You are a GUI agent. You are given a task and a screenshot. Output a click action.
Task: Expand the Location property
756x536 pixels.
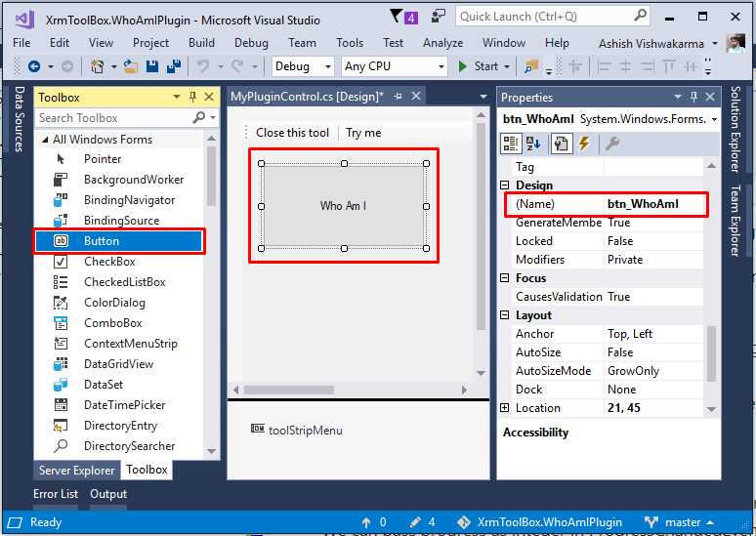click(504, 408)
